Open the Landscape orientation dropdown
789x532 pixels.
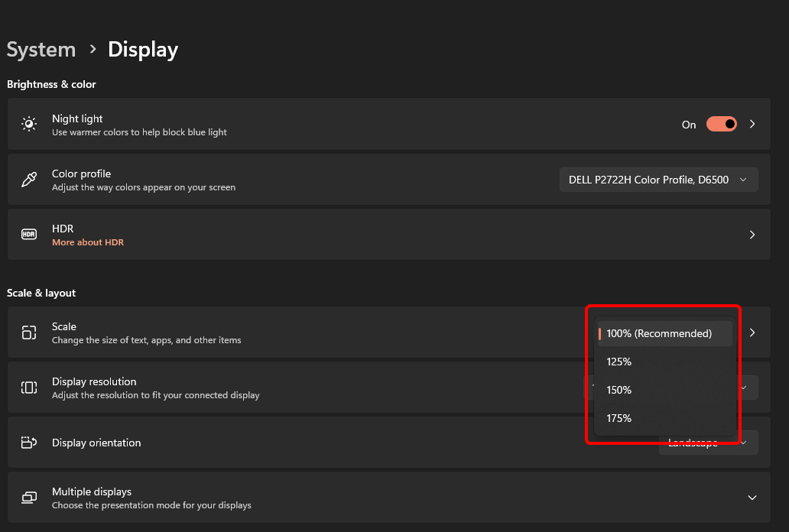708,442
